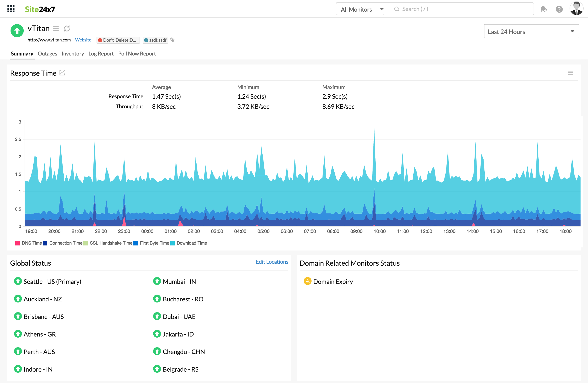Open the apps grid menu icon

point(11,9)
